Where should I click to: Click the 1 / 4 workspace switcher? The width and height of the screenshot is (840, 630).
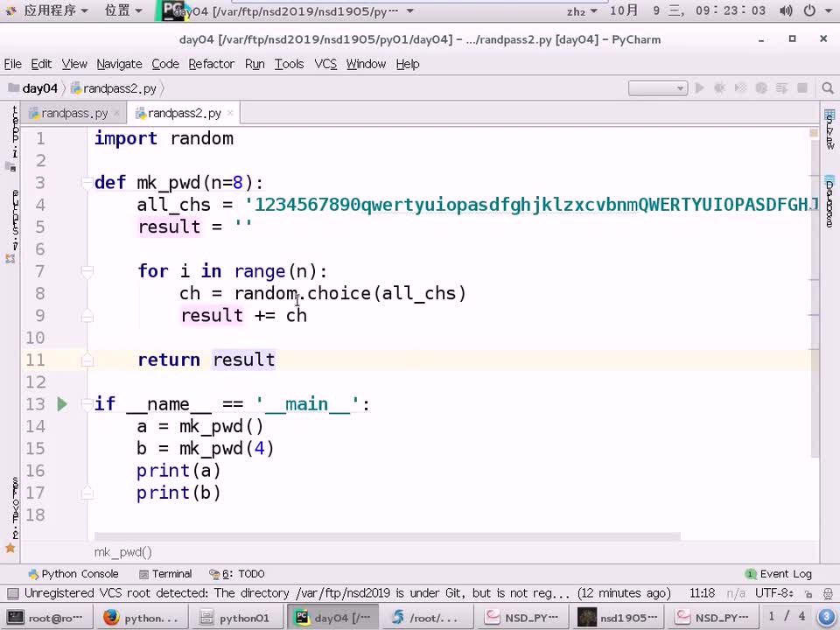(787, 617)
